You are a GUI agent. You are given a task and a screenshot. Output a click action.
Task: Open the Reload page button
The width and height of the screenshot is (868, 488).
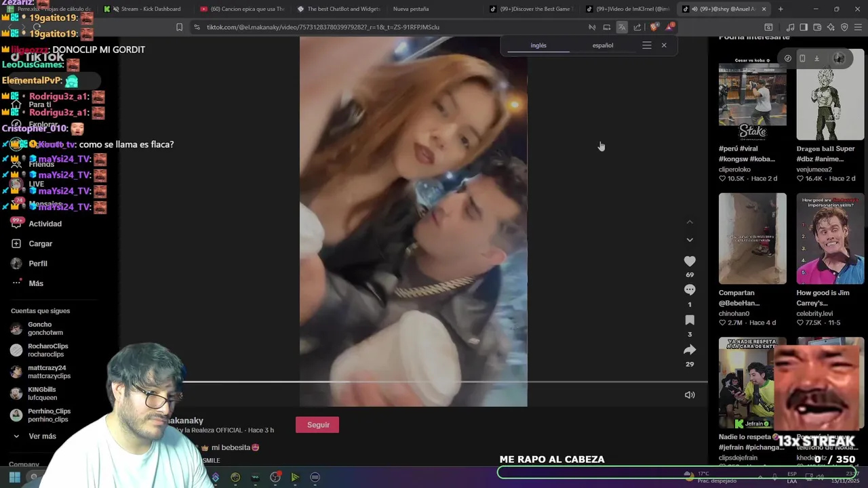37,27
